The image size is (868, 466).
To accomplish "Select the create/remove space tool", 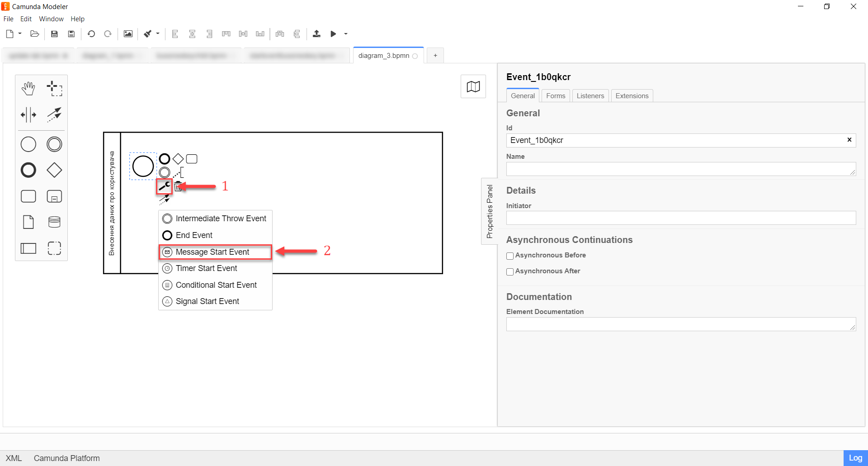I will [x=28, y=115].
